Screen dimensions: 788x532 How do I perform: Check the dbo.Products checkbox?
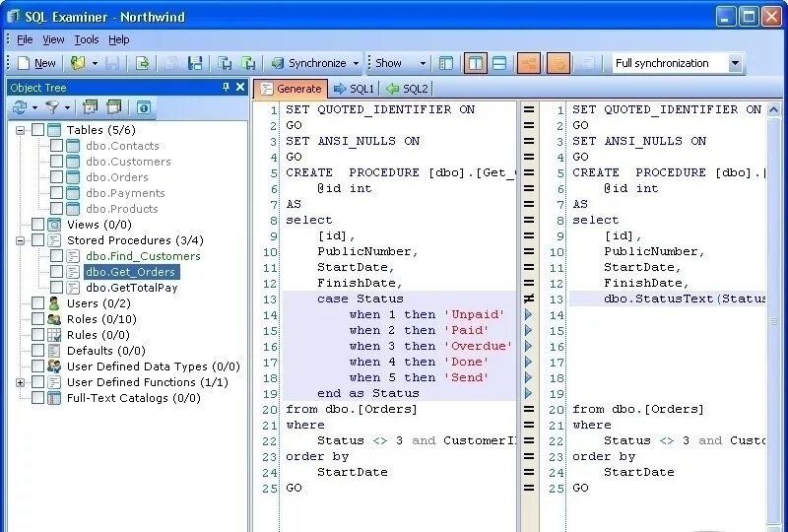(x=56, y=209)
